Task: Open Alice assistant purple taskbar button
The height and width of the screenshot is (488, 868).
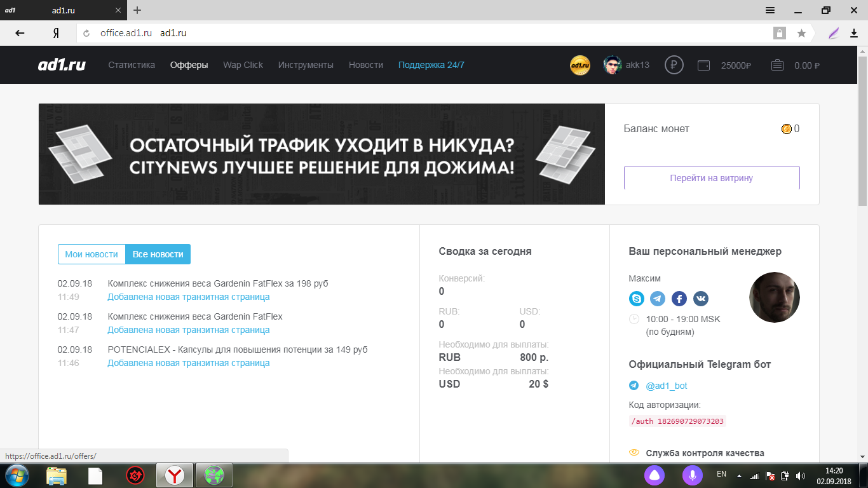Action: click(654, 475)
